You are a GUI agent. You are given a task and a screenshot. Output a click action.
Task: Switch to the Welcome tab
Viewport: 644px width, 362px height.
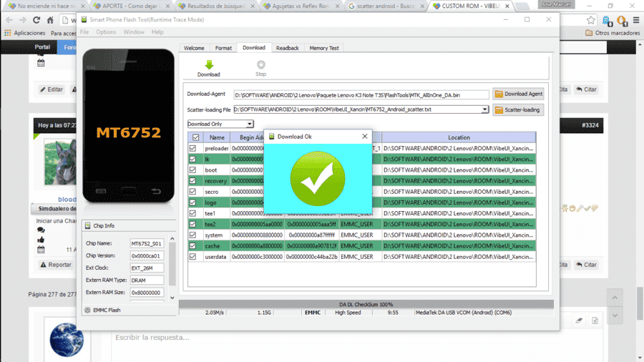(194, 48)
